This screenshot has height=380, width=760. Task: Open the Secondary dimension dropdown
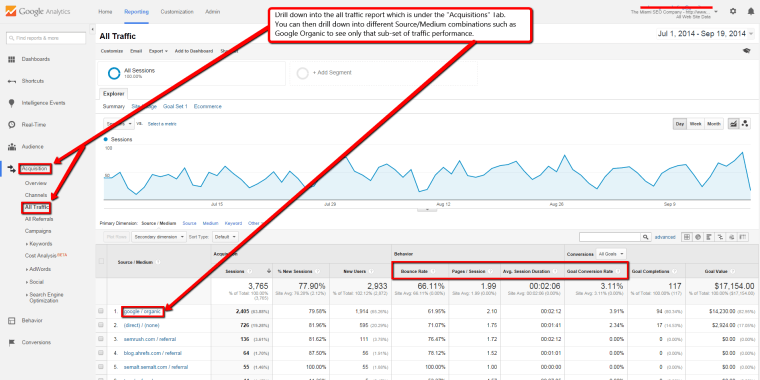tap(159, 237)
